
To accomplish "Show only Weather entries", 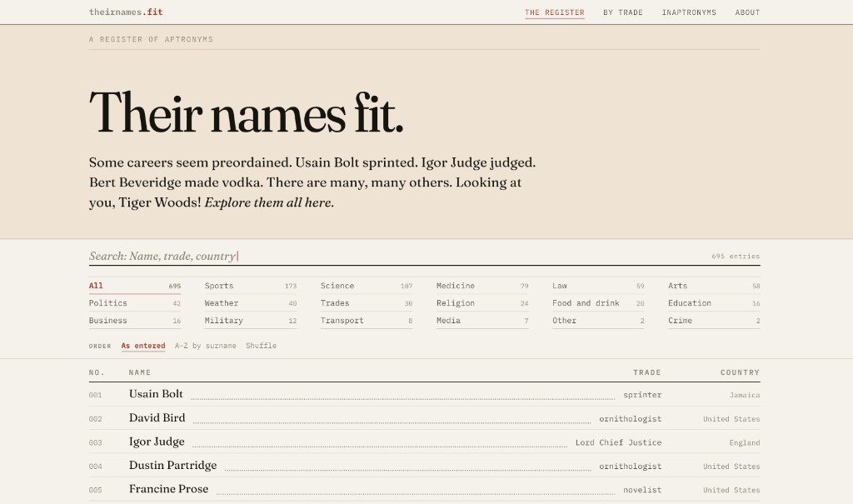I will click(250, 303).
